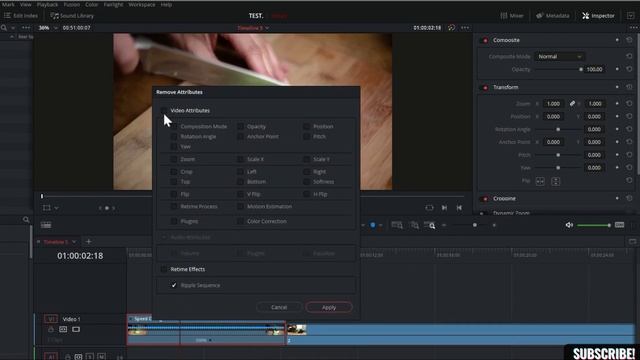This screenshot has width=640, height=360.
Task: Open the viewer options three-dot menu
Action: tap(465, 28)
